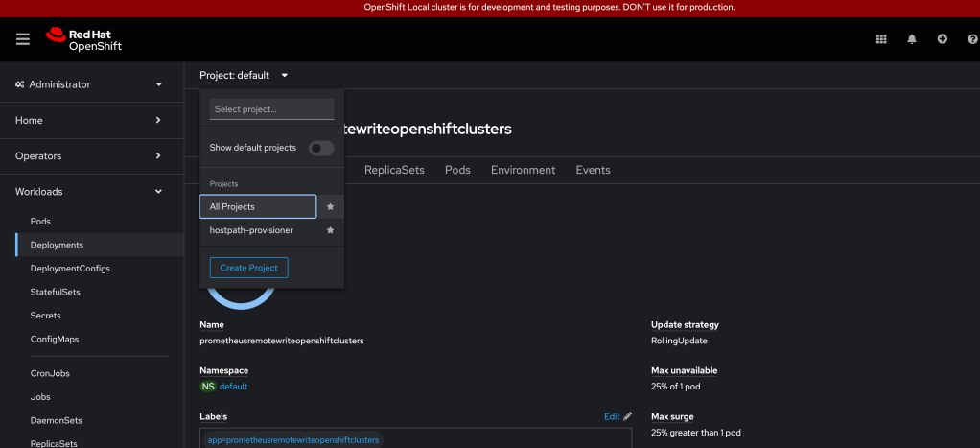980x448 pixels.
Task: Go to ConfigMaps in sidebar
Action: tap(55, 340)
